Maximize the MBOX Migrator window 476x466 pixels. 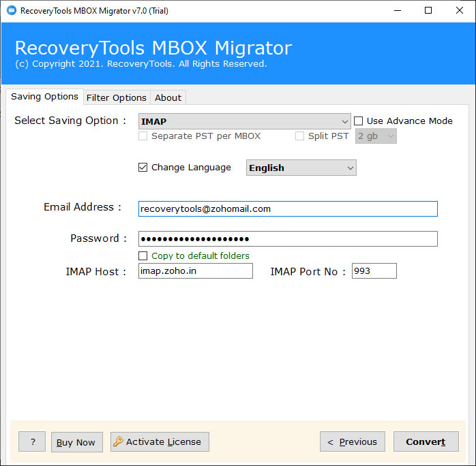(428, 11)
